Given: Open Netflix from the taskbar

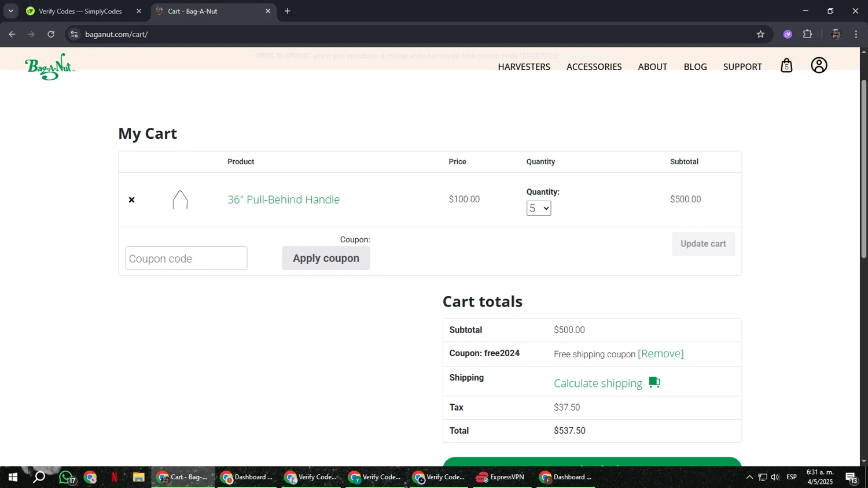Looking at the screenshot, I should (114, 478).
